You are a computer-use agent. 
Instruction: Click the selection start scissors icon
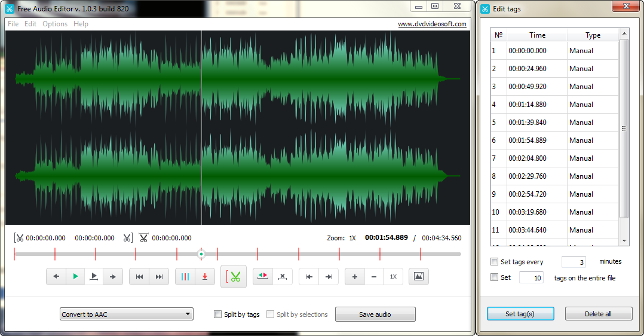(19, 238)
